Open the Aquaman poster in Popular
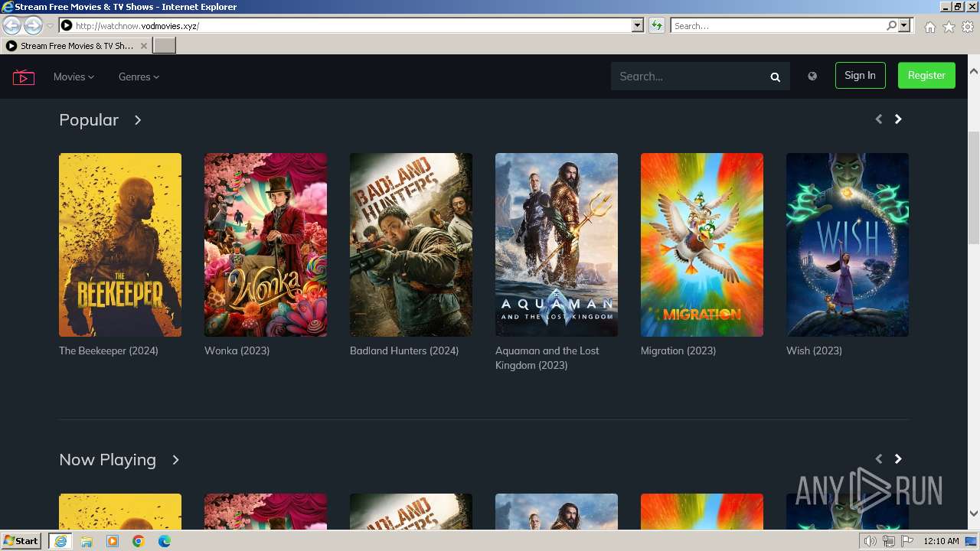This screenshot has height=551, width=980. click(557, 245)
